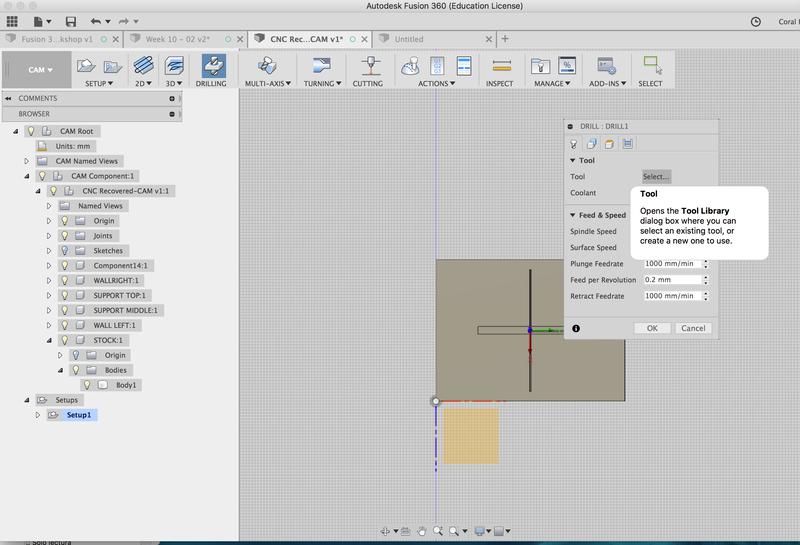This screenshot has width=800, height=545.
Task: Click the 3D toolpath icon
Action: coord(174,66)
